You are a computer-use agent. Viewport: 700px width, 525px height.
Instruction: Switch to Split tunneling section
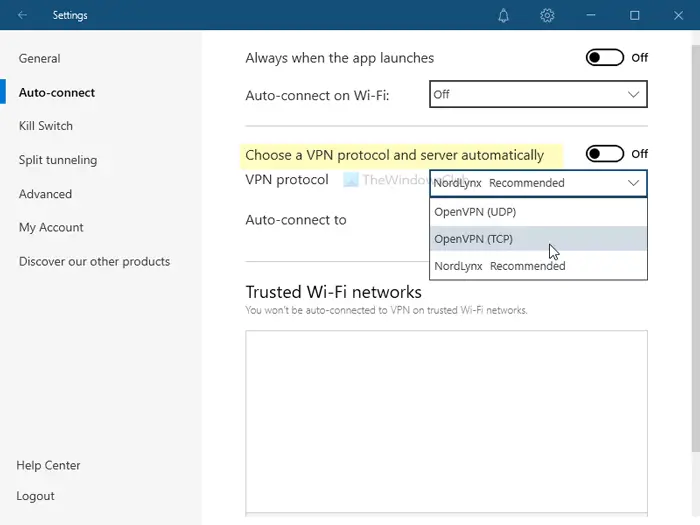click(58, 160)
